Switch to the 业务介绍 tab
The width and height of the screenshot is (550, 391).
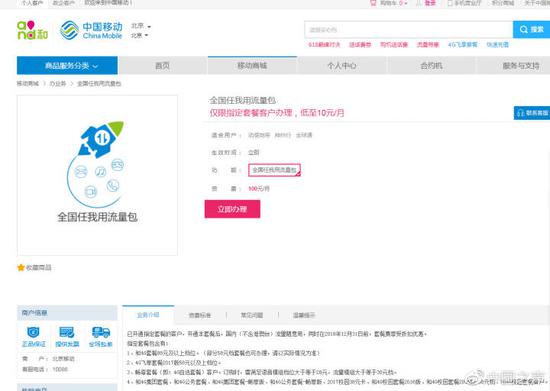148,315
